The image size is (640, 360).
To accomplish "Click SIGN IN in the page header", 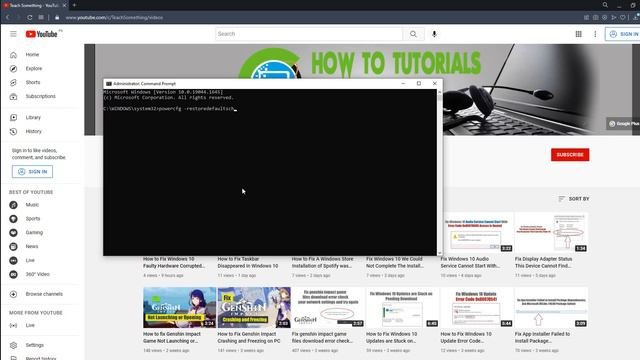I will [x=623, y=34].
